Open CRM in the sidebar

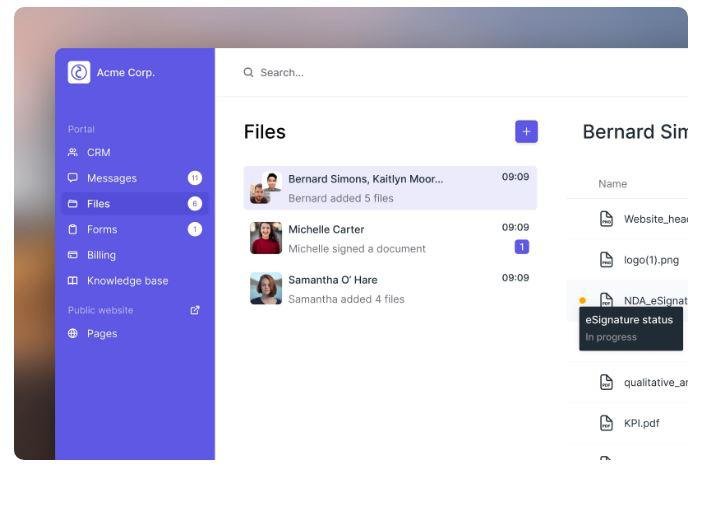pyautogui.click(x=98, y=153)
